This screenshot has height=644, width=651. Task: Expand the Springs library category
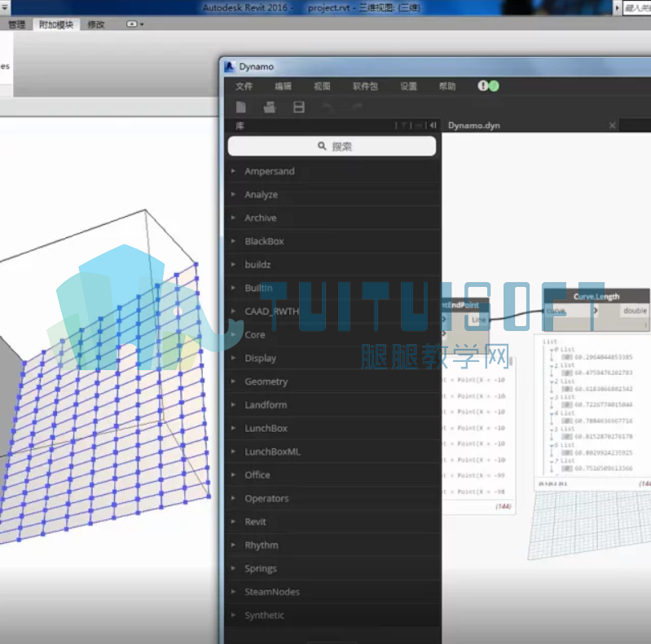coord(333,568)
